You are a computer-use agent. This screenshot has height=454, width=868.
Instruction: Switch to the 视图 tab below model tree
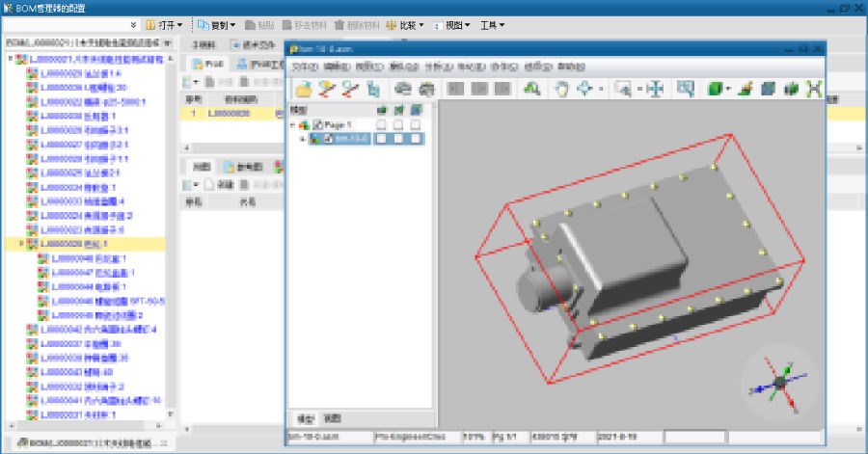[x=332, y=418]
